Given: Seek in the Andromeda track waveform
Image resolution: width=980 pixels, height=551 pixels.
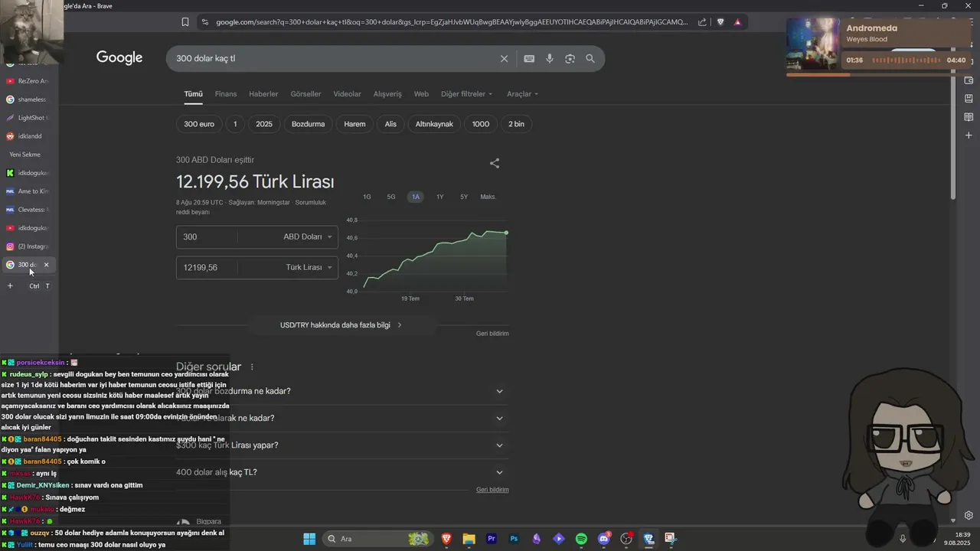Looking at the screenshot, I should (907, 60).
